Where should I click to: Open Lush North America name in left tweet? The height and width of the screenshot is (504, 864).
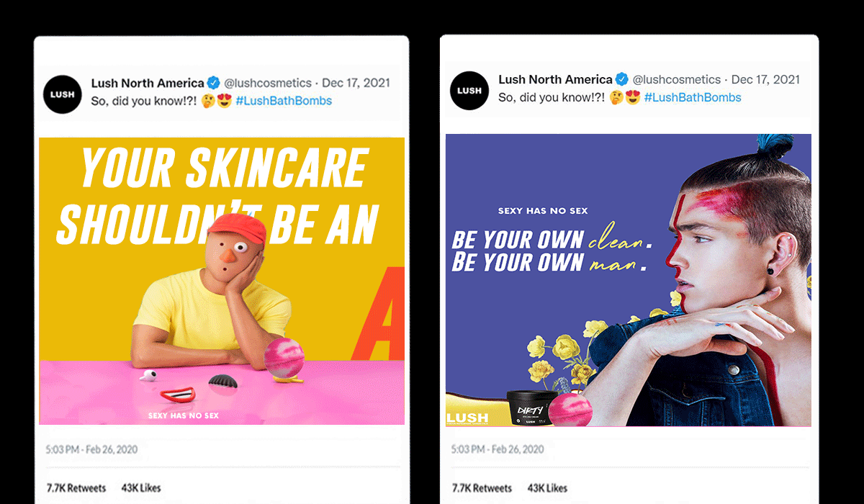pos(148,83)
